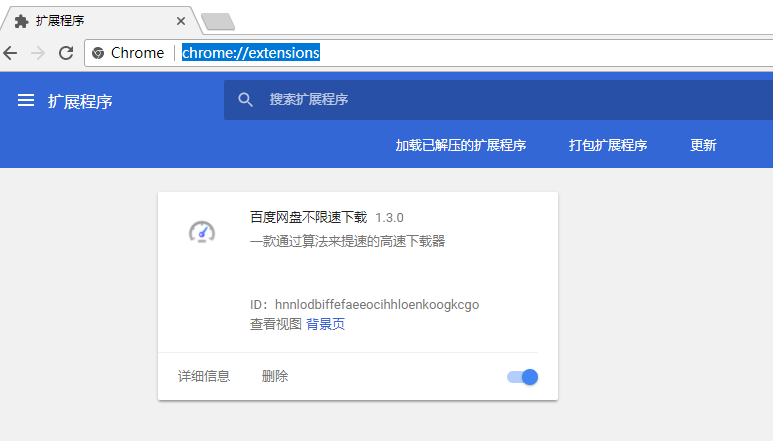Go back with the browser back arrow
773x441 pixels.
(x=10, y=53)
